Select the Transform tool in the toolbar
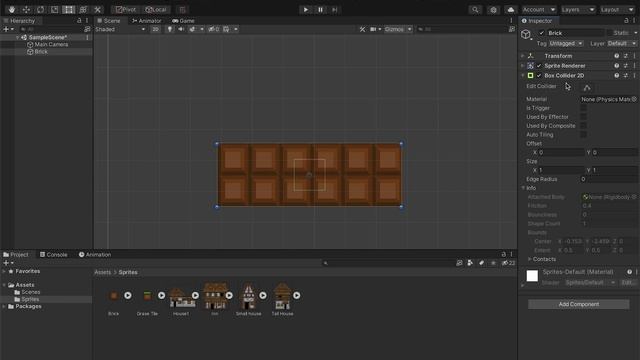The width and height of the screenshot is (640, 360). click(83, 9)
